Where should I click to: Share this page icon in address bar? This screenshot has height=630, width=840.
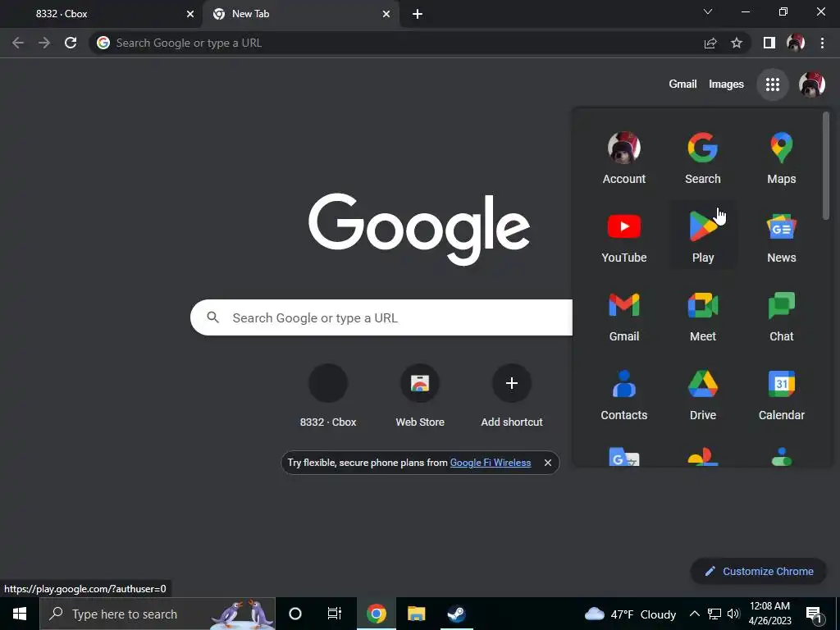(x=710, y=43)
